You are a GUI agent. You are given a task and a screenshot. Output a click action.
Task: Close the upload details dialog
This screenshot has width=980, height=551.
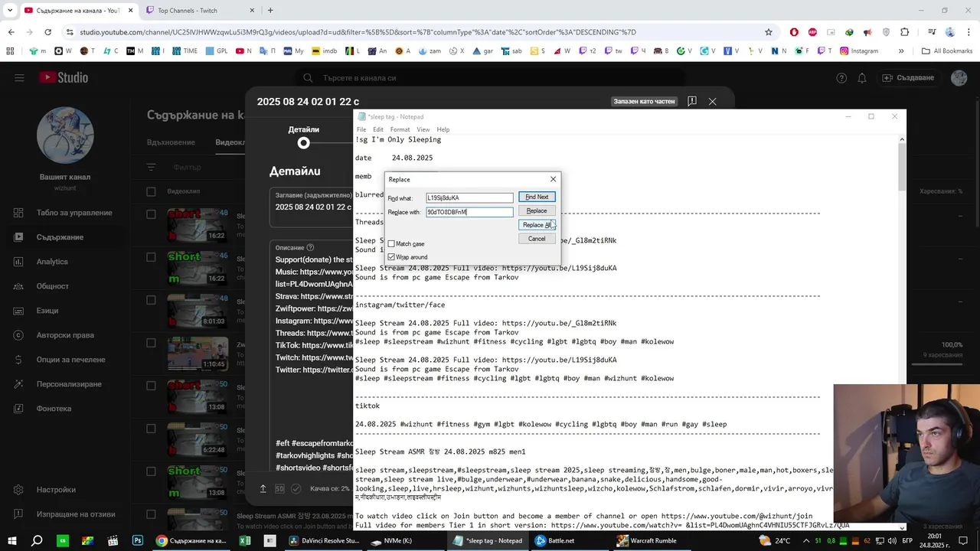click(713, 101)
